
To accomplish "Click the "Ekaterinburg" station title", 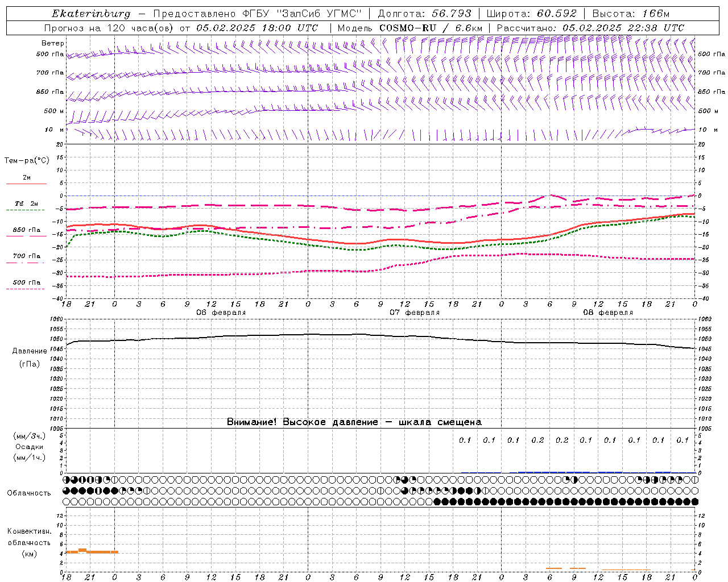I will pos(91,14).
